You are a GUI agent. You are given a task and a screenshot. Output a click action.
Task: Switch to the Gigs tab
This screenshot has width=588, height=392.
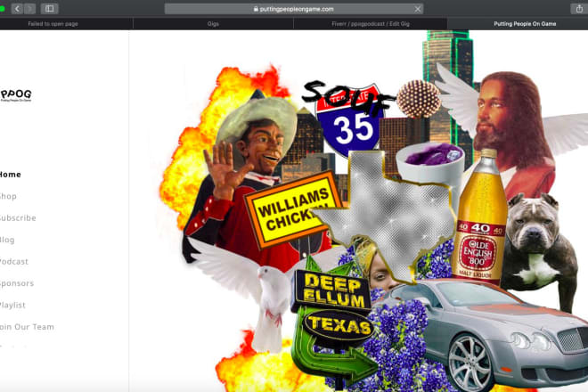pyautogui.click(x=213, y=24)
